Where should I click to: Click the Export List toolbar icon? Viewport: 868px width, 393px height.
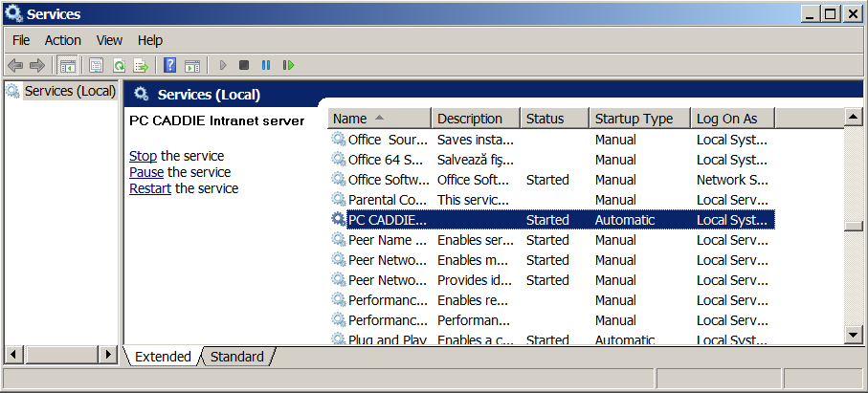(x=141, y=65)
